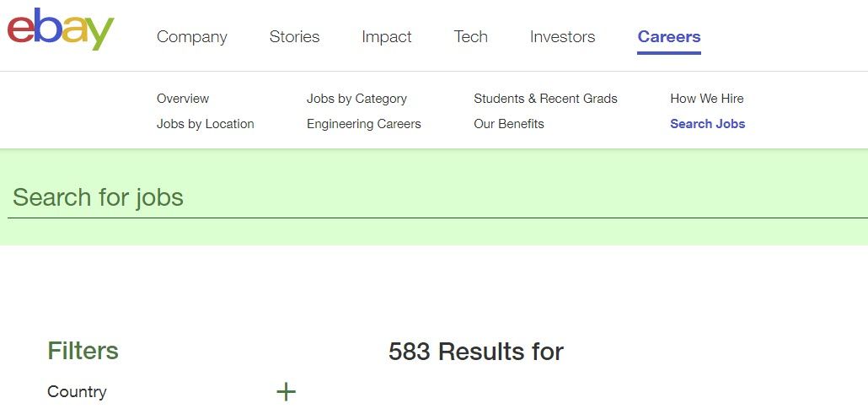This screenshot has width=868, height=414.
Task: Open Jobs by Category
Action: pyautogui.click(x=356, y=99)
